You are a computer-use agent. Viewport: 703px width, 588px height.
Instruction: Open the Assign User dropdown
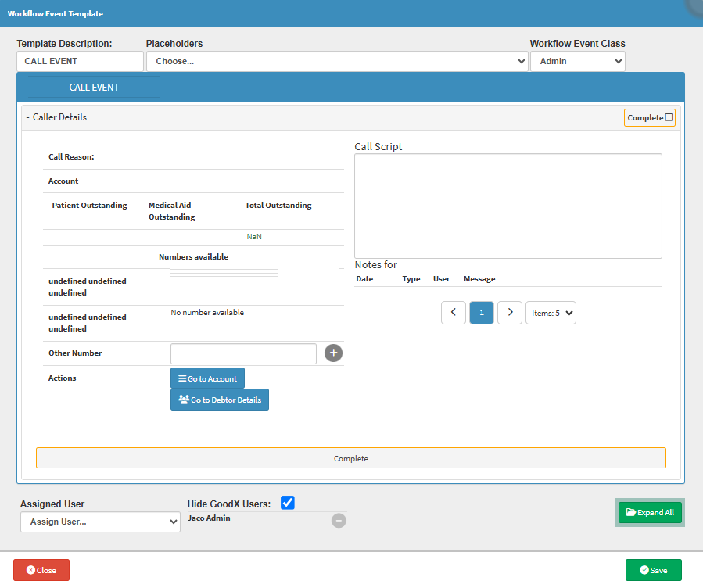(100, 522)
